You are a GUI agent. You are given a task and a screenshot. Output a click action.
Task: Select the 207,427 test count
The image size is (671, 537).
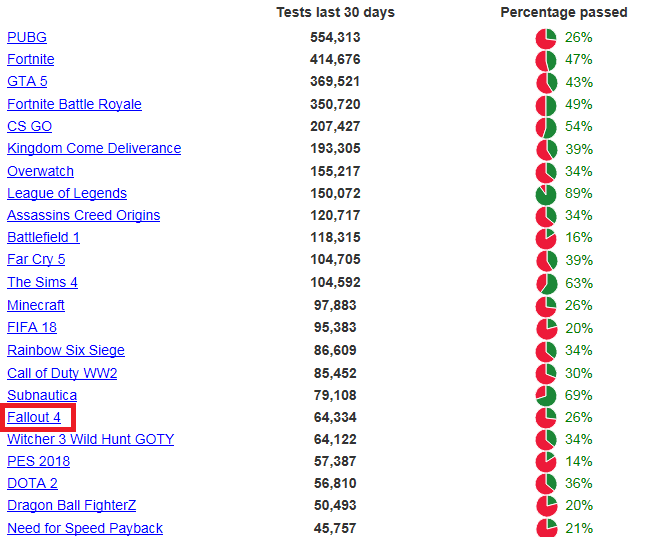(x=336, y=126)
